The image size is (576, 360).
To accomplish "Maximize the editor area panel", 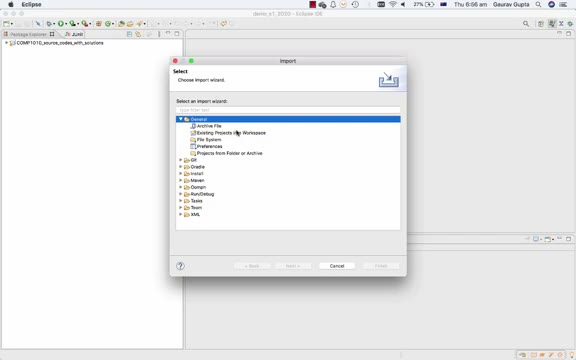I will 569,34.
